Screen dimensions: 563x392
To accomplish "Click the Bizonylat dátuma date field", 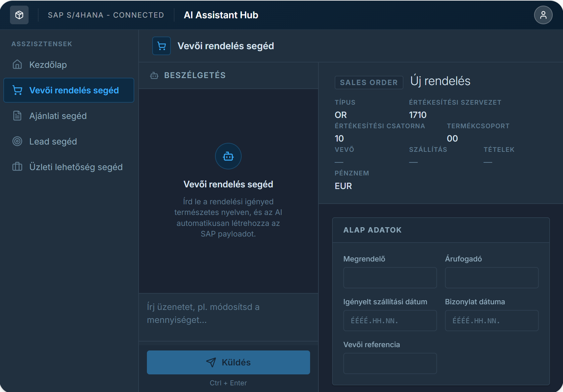I will (x=492, y=321).
